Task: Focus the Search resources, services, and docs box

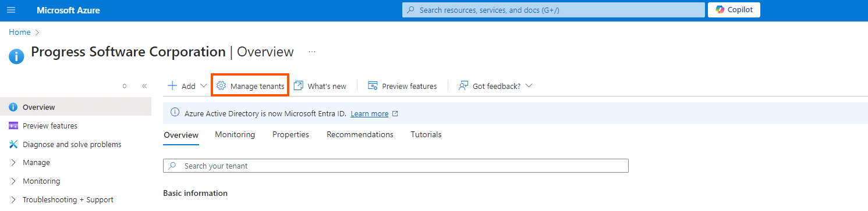Action: (x=554, y=10)
